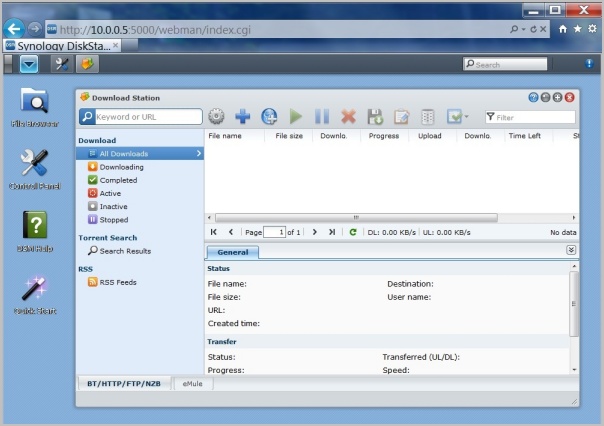Refresh page in browser address bar

pyautogui.click(x=534, y=29)
